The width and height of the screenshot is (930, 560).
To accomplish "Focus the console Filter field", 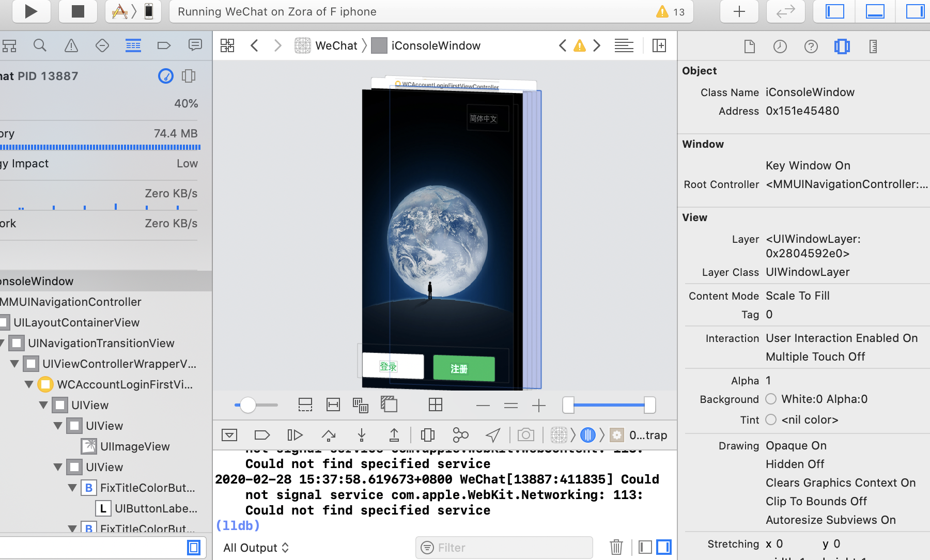I will (504, 548).
